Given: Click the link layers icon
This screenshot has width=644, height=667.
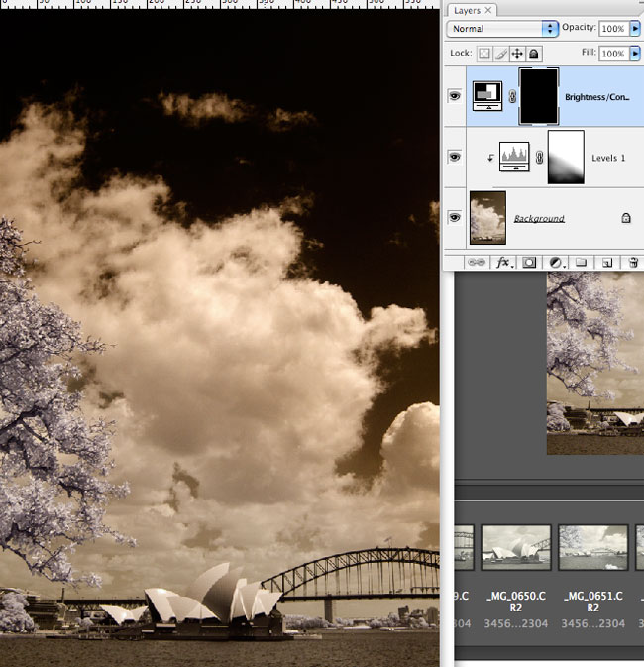Looking at the screenshot, I should click(x=477, y=263).
